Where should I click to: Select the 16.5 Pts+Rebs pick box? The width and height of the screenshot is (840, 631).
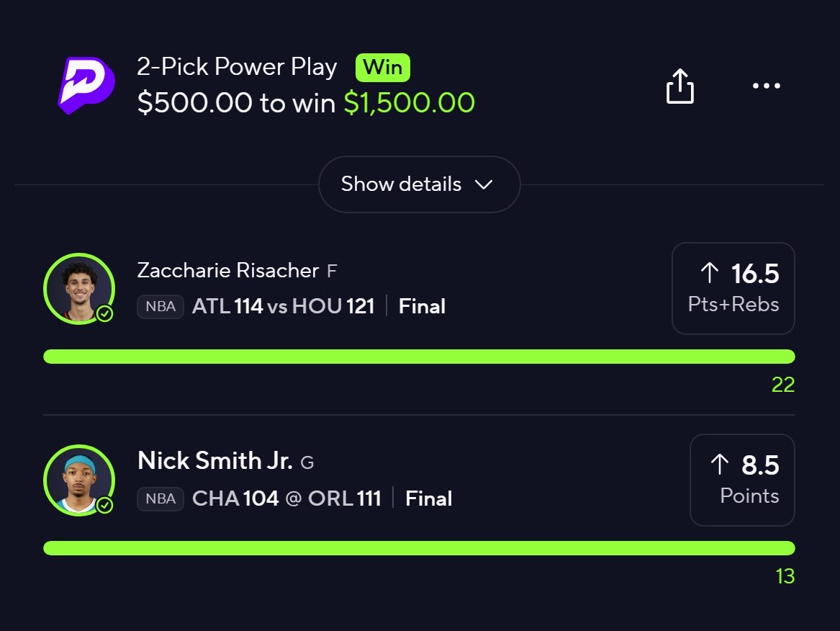(x=733, y=288)
